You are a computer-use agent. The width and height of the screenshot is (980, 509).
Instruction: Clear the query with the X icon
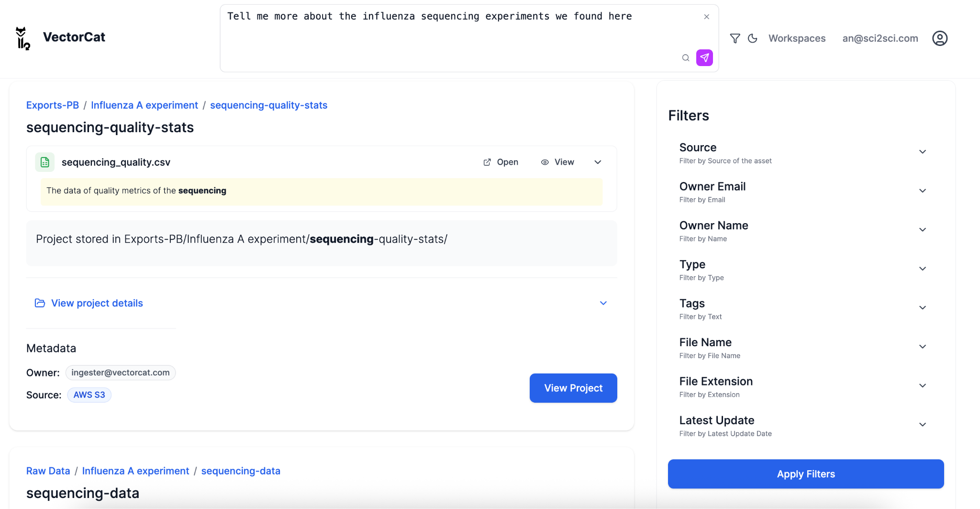(707, 17)
